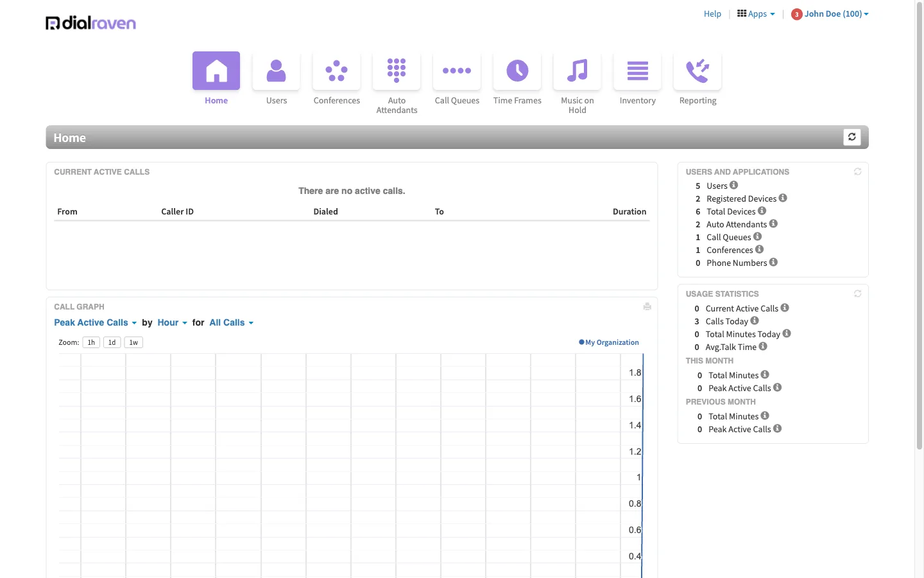
Task: Go to the Conferences icon
Action: pos(337,71)
